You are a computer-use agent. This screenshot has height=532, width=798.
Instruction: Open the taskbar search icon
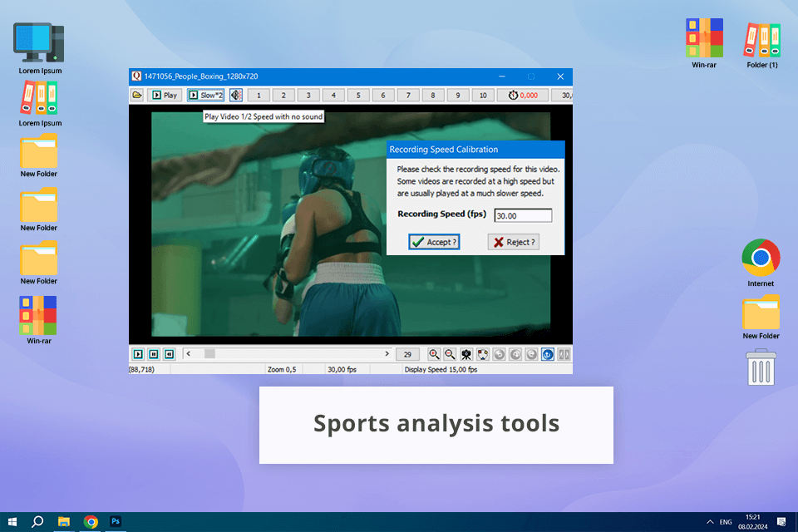pos(37,522)
